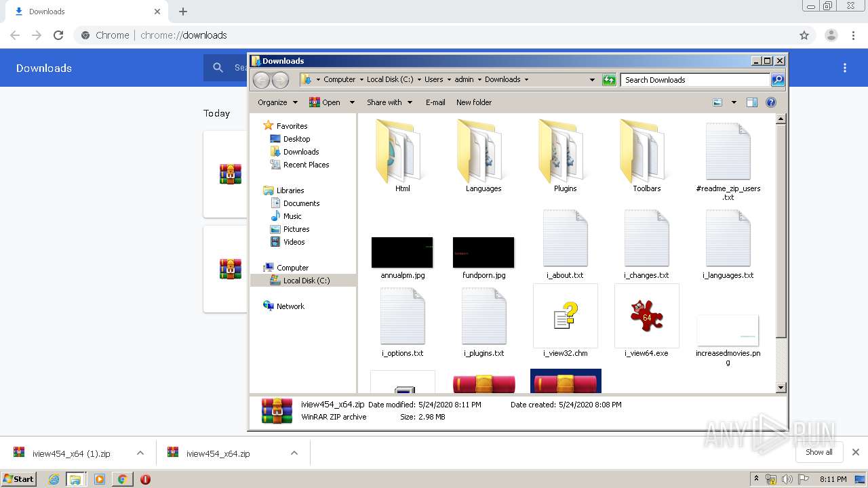The height and width of the screenshot is (488, 868).
Task: Select the i_plugins.txt file
Action: pyautogui.click(x=484, y=322)
